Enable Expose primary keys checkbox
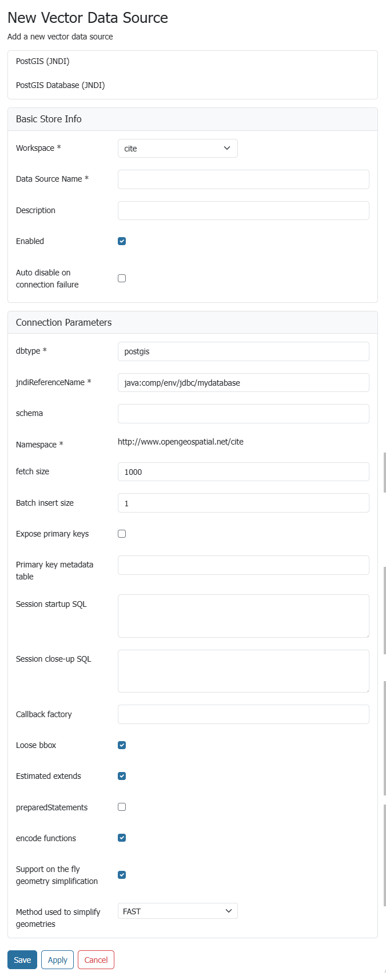Image resolution: width=386 pixels, height=980 pixels. pos(122,534)
